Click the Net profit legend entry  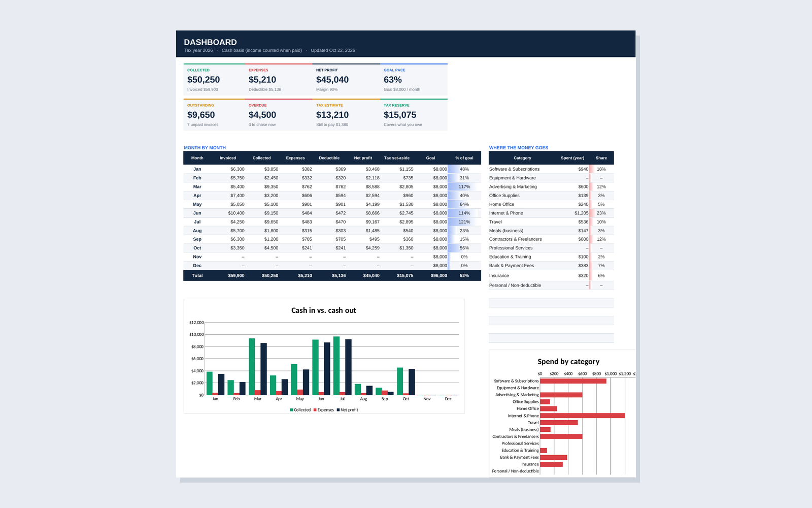[x=347, y=410]
